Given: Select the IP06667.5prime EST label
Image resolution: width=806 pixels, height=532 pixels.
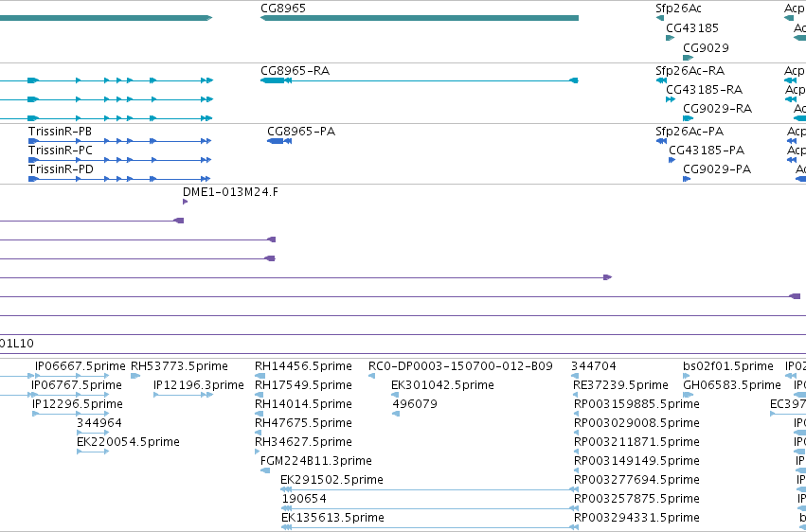Looking at the screenshot, I should click(81, 366).
